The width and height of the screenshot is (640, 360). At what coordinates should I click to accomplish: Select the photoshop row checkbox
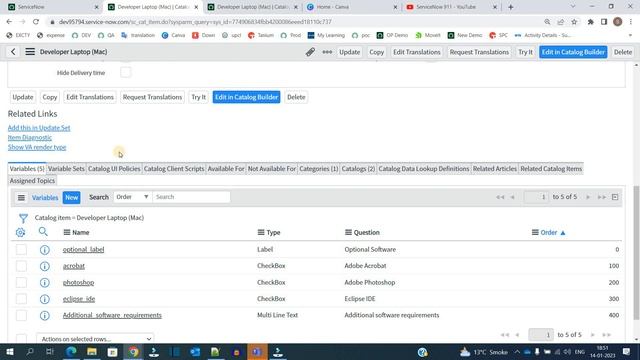pos(21,282)
